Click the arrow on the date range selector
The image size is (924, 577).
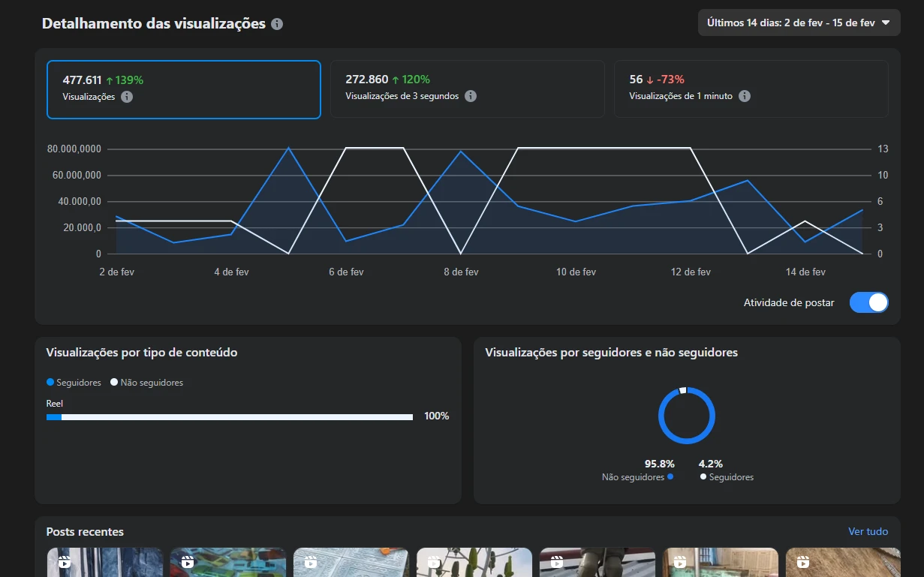pos(886,23)
